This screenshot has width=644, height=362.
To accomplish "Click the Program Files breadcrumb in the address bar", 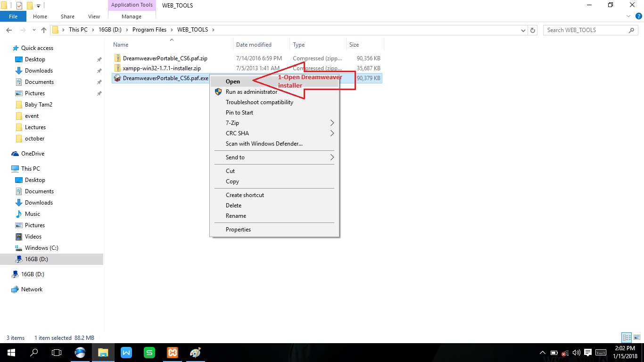I will (x=149, y=30).
